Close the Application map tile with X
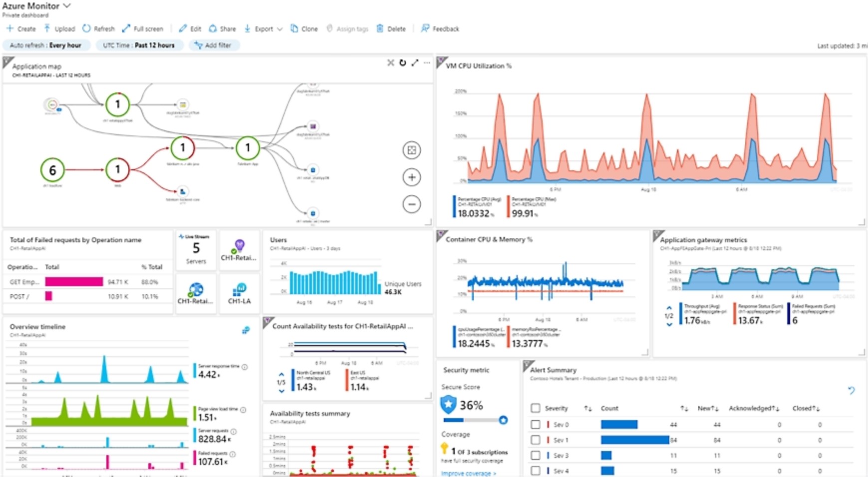Screen dimensions: 868x477 click(391, 63)
